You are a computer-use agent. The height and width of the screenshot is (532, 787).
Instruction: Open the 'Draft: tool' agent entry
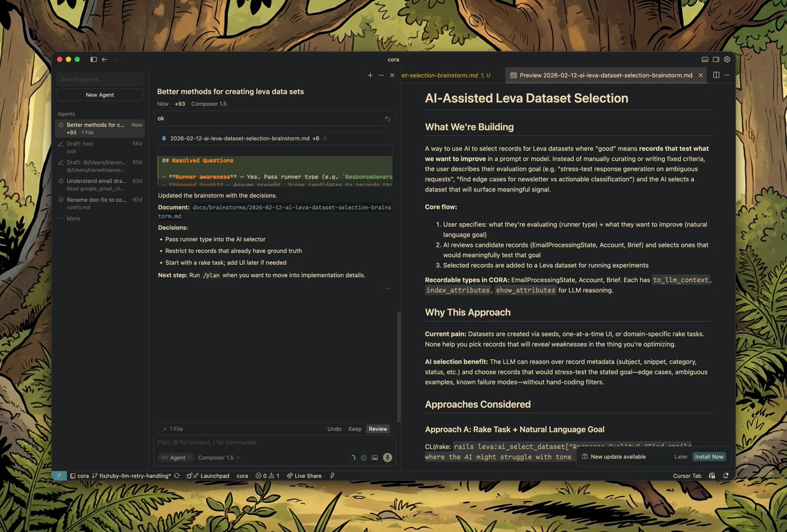[x=100, y=147]
